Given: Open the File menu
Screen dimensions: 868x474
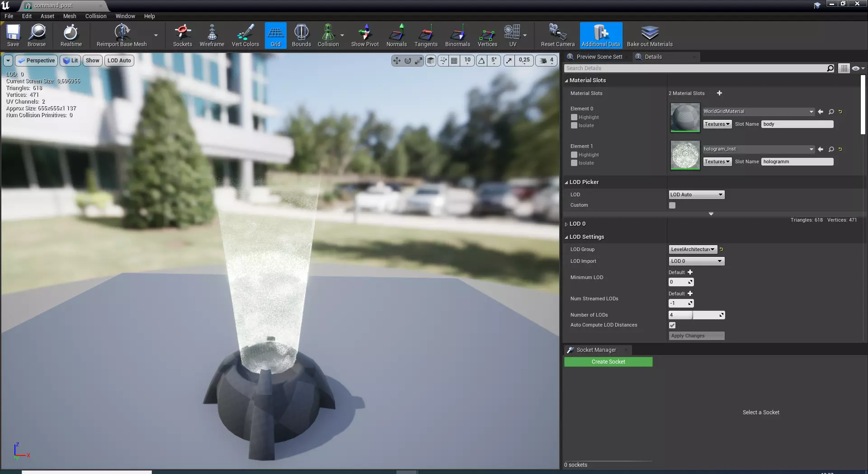Looking at the screenshot, I should coord(9,16).
